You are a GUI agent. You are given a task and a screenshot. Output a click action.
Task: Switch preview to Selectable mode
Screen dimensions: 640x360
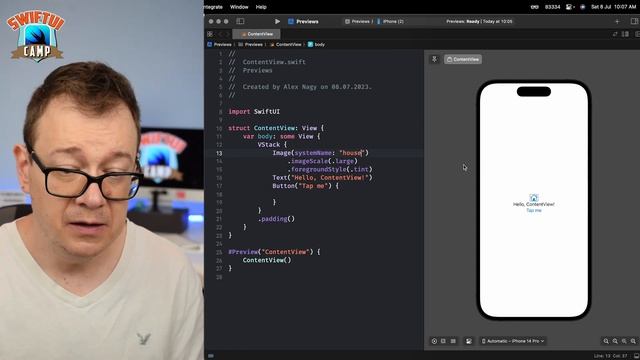coord(443,341)
